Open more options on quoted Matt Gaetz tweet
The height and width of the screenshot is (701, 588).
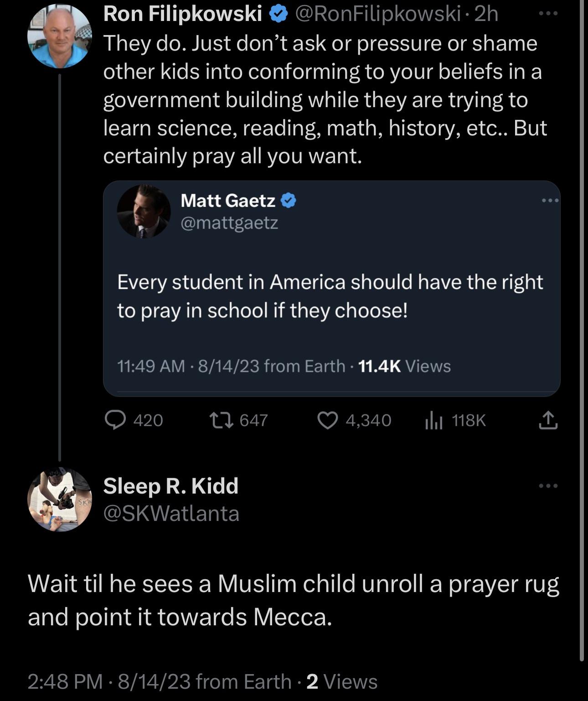pos(550,200)
